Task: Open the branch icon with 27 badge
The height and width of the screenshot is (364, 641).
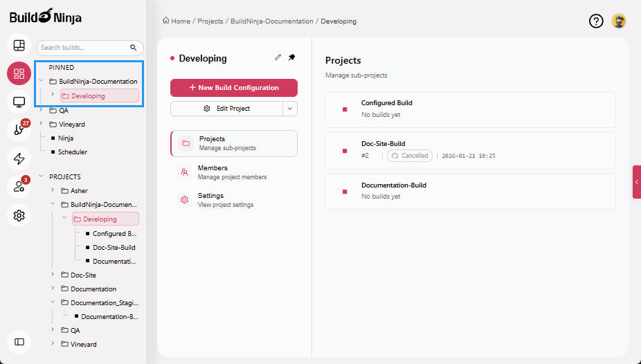Action: click(x=19, y=130)
